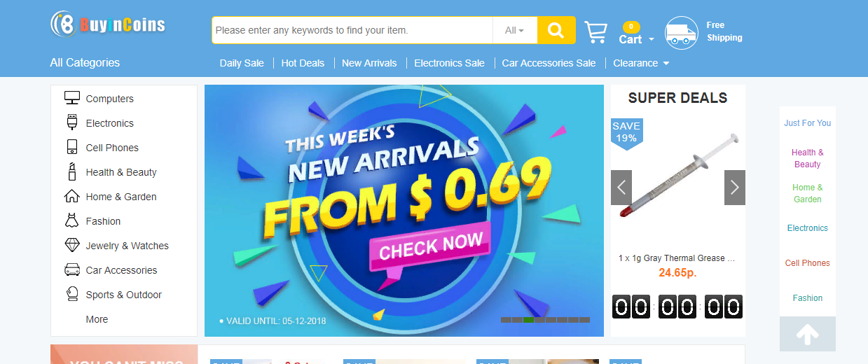868x364 pixels.
Task: Open the Daily Sale menu item
Action: pyautogui.click(x=242, y=63)
